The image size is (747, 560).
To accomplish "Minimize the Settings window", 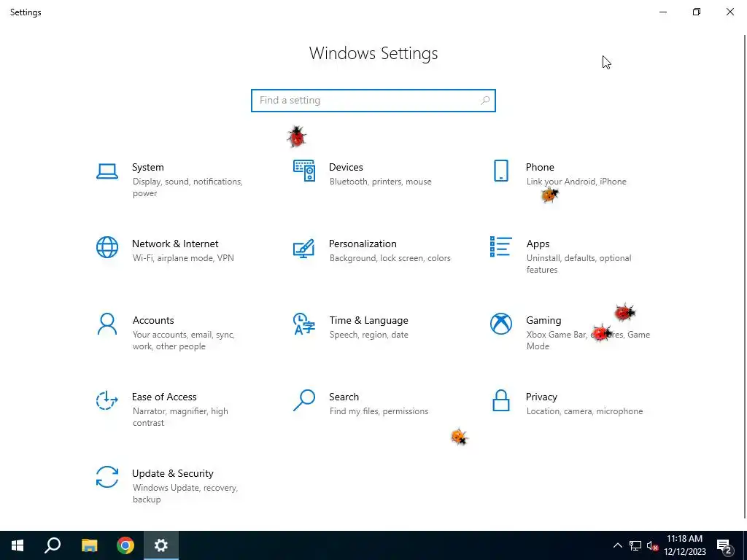I will (662, 12).
